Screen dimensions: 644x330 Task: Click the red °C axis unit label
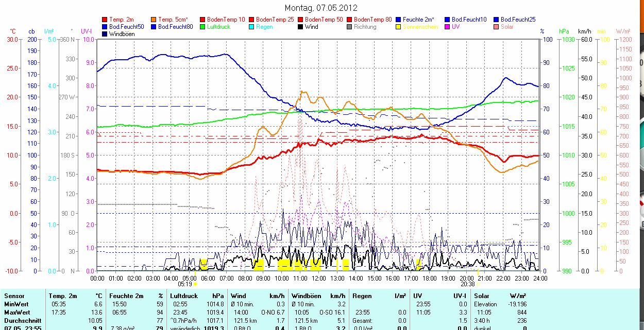point(13,32)
